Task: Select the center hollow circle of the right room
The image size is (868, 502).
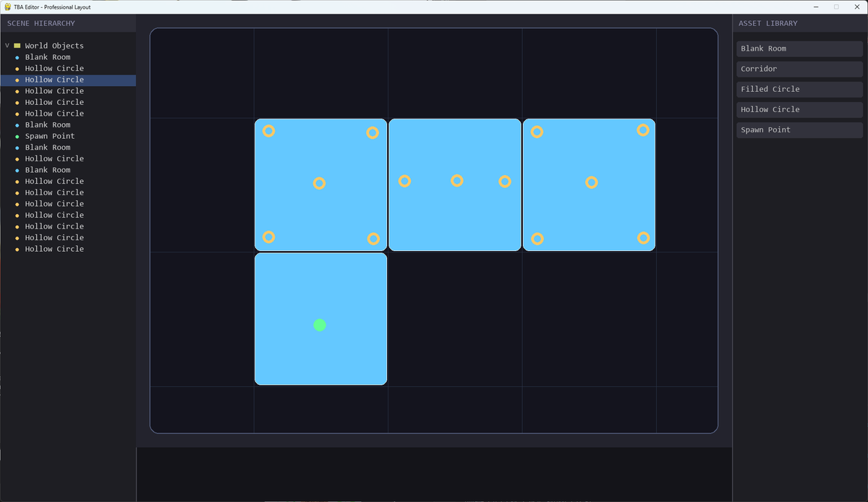Action: coord(591,182)
